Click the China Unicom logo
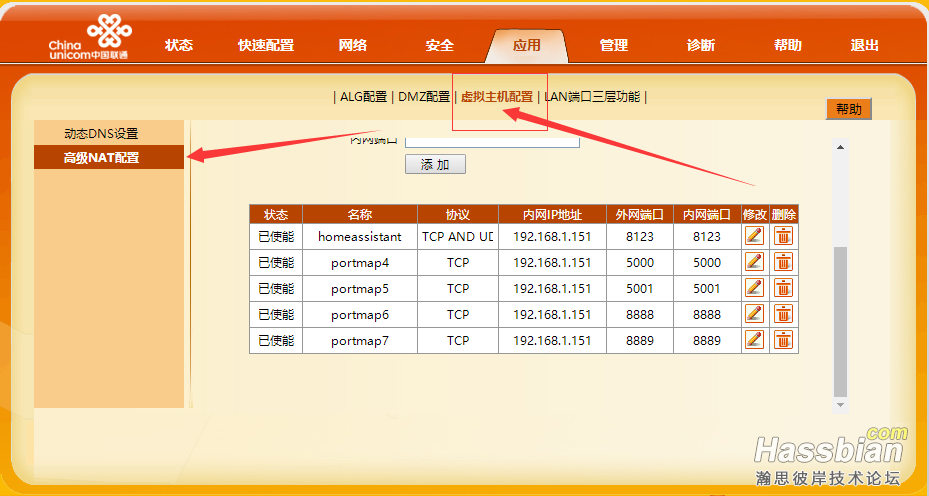Image resolution: width=929 pixels, height=496 pixels. coord(90,38)
